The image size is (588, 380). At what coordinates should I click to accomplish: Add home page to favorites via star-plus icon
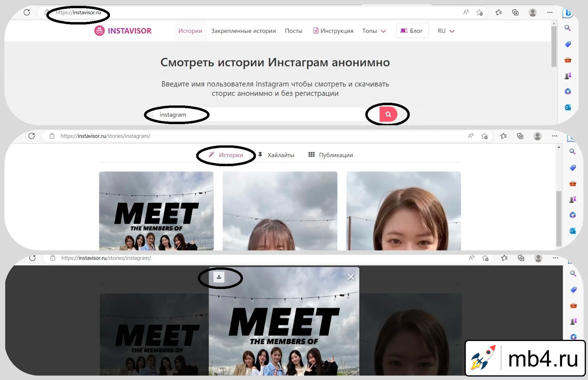[x=480, y=12]
